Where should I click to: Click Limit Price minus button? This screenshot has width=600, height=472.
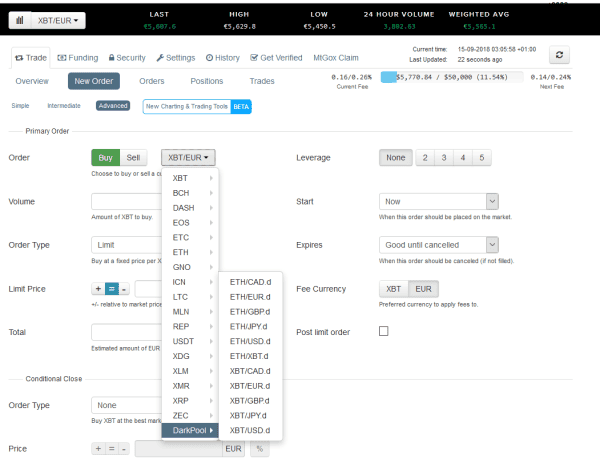[x=124, y=289]
